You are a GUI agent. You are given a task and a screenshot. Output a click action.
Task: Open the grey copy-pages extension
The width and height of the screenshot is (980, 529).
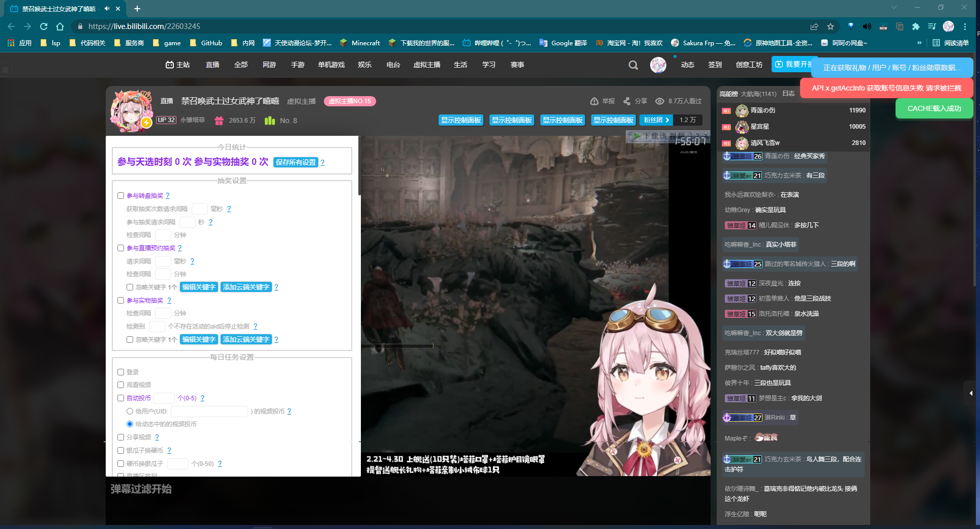pos(900,26)
